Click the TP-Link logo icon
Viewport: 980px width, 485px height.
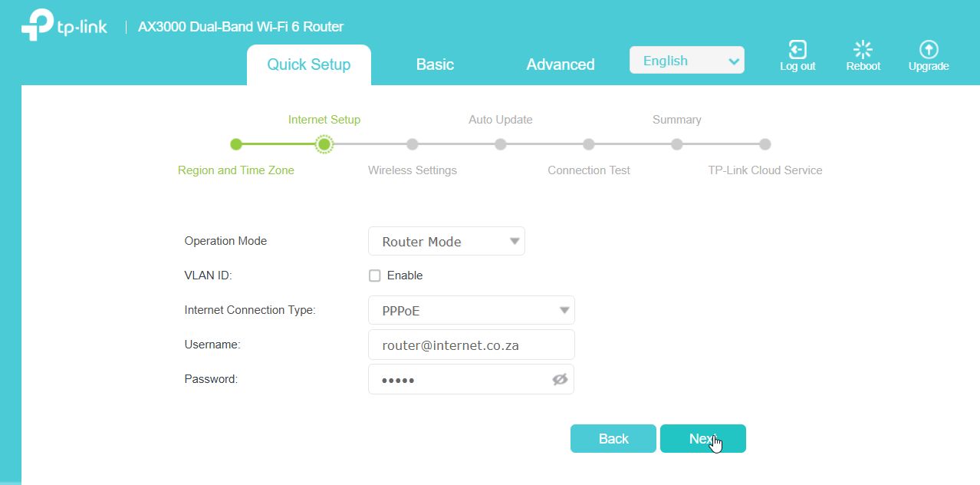(x=38, y=26)
